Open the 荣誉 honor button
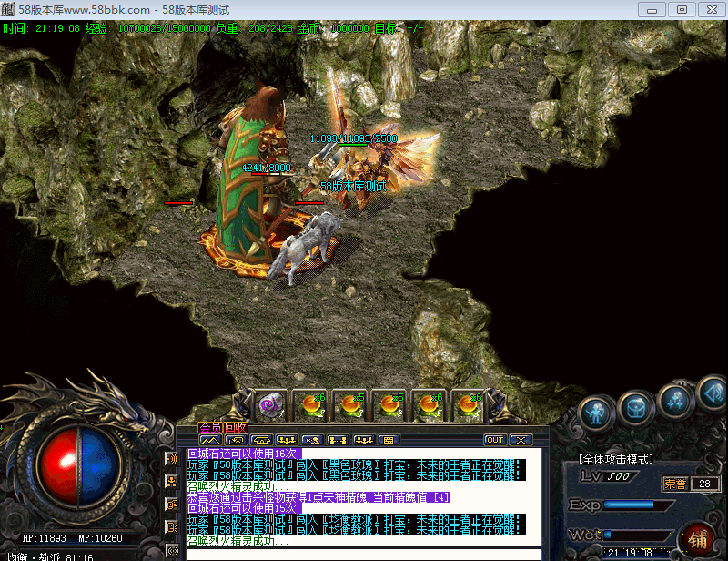Image resolution: width=728 pixels, height=561 pixels. (675, 484)
